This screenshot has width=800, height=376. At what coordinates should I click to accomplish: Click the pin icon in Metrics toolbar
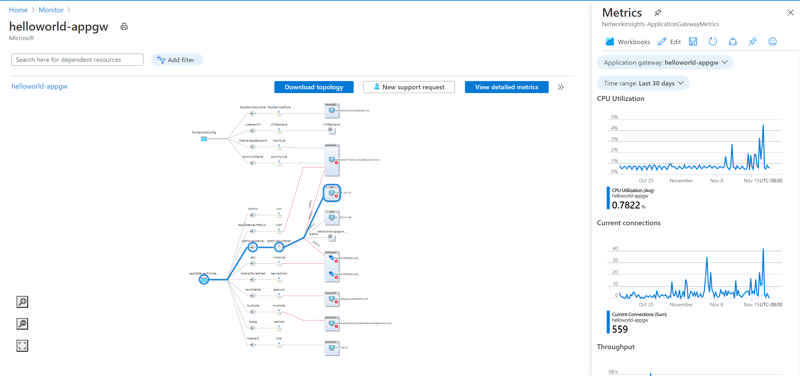(753, 42)
